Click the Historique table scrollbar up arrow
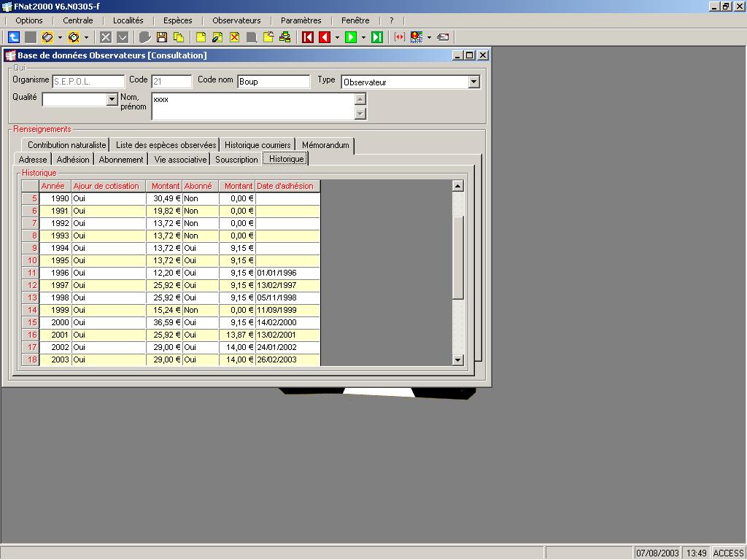Screen dimensions: 747x560 click(458, 186)
